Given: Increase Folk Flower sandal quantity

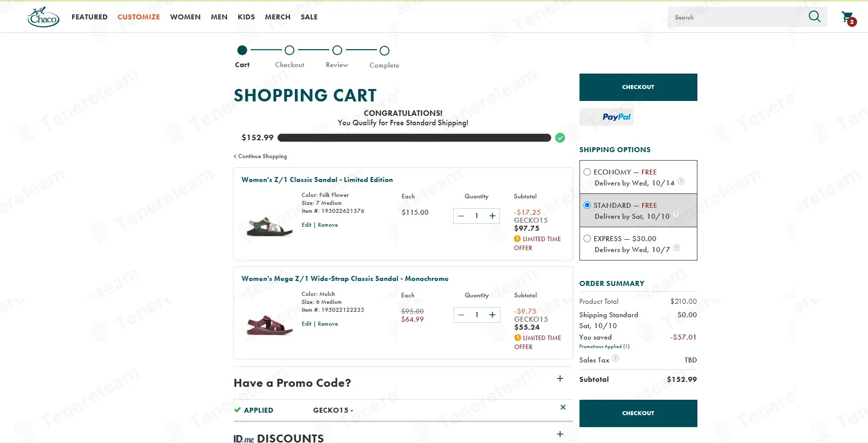Looking at the screenshot, I should tap(492, 216).
